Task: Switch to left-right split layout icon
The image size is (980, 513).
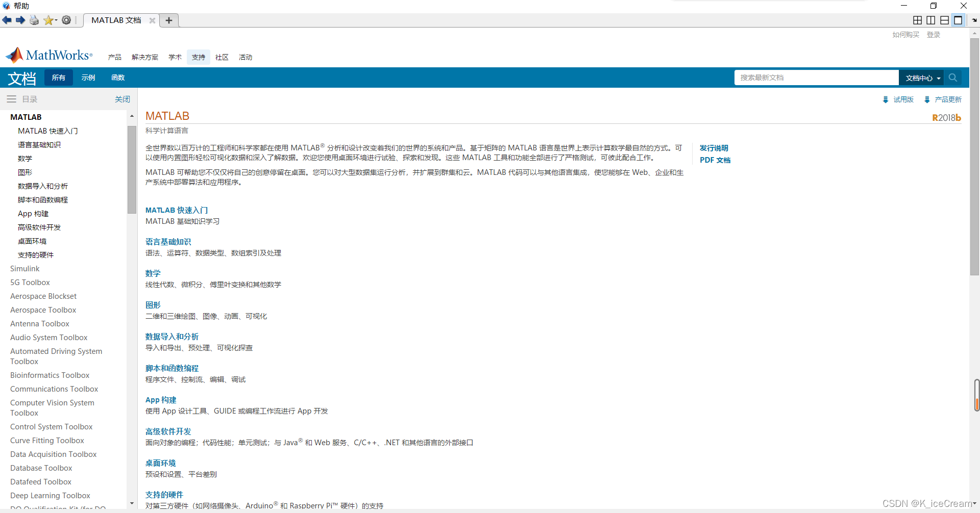Action: pos(931,20)
